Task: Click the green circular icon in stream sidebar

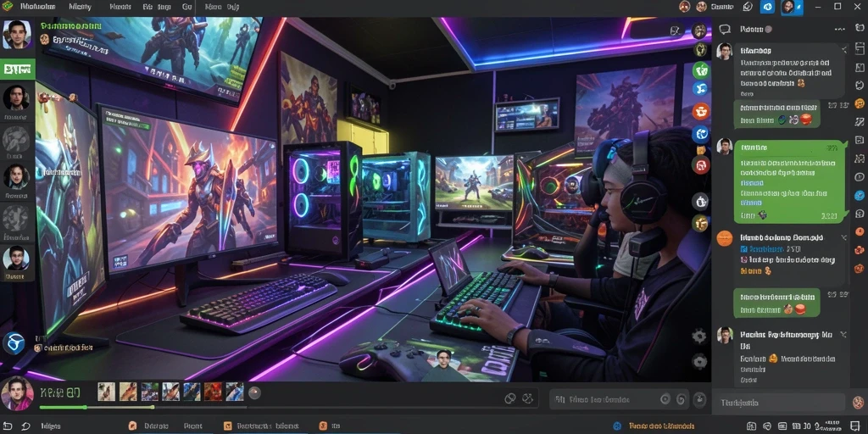Action: coord(701,70)
